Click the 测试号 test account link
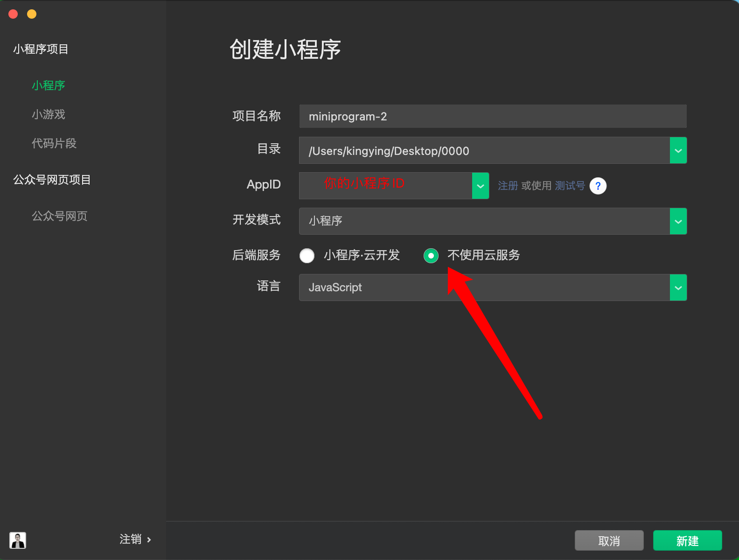This screenshot has width=739, height=560. (570, 186)
